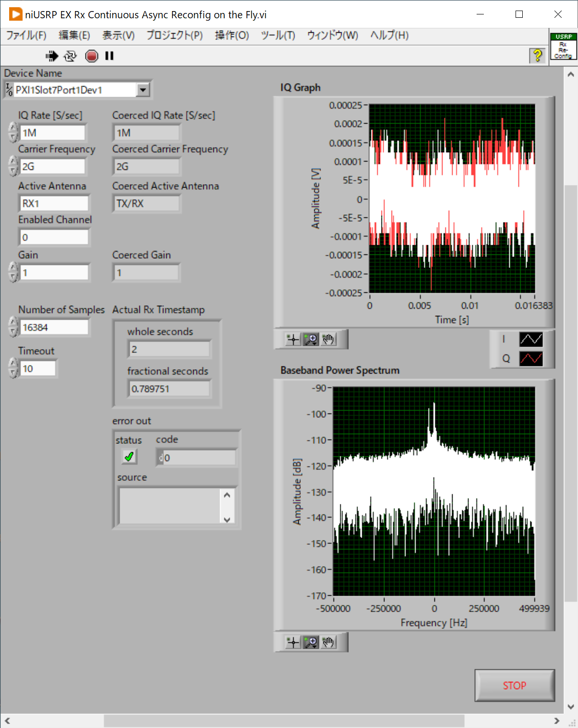
Task: Click the Coerced Gain indicator value
Action: [x=147, y=273]
